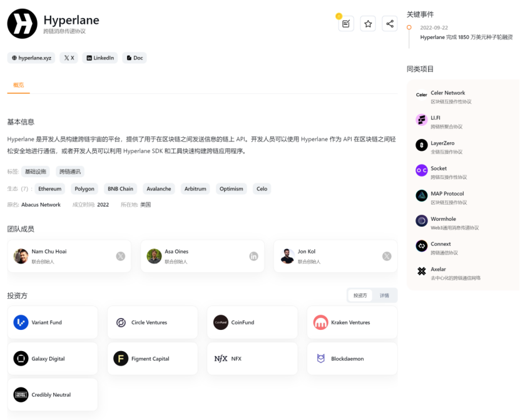Click the Wormhole logo icon
Screen dimensions: 520x420
(422, 220)
